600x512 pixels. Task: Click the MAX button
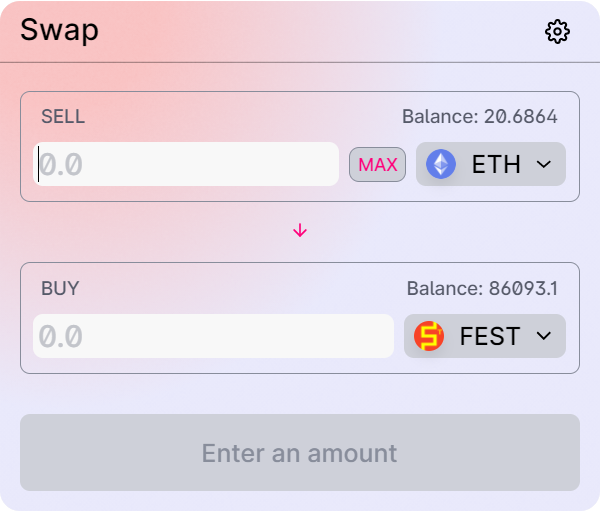tap(377, 165)
